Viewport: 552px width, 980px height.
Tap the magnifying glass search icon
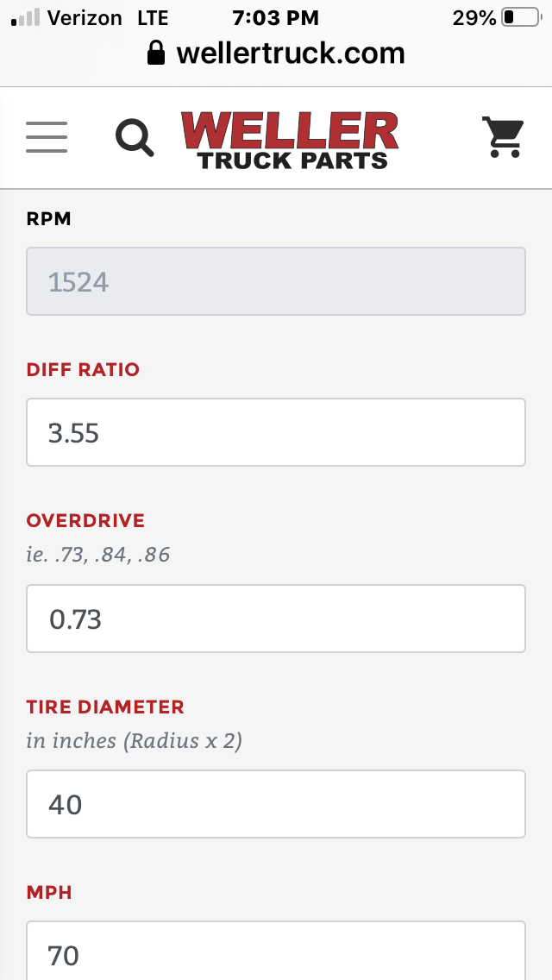(135, 137)
